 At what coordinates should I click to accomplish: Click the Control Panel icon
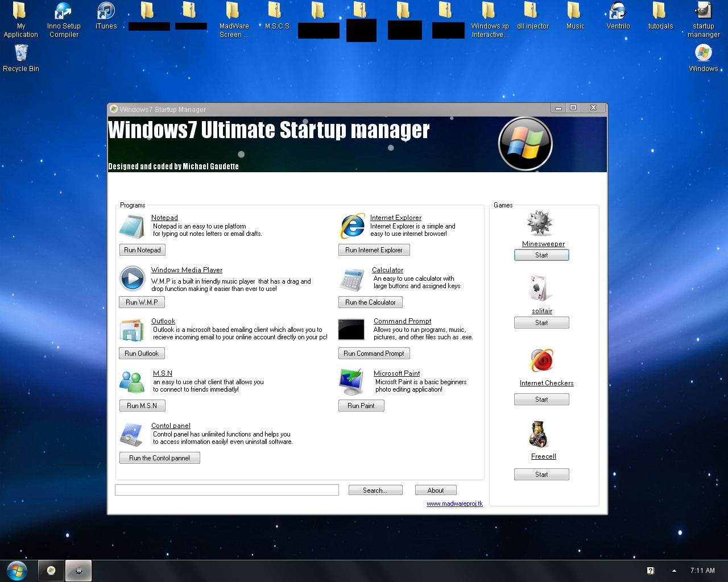click(132, 435)
